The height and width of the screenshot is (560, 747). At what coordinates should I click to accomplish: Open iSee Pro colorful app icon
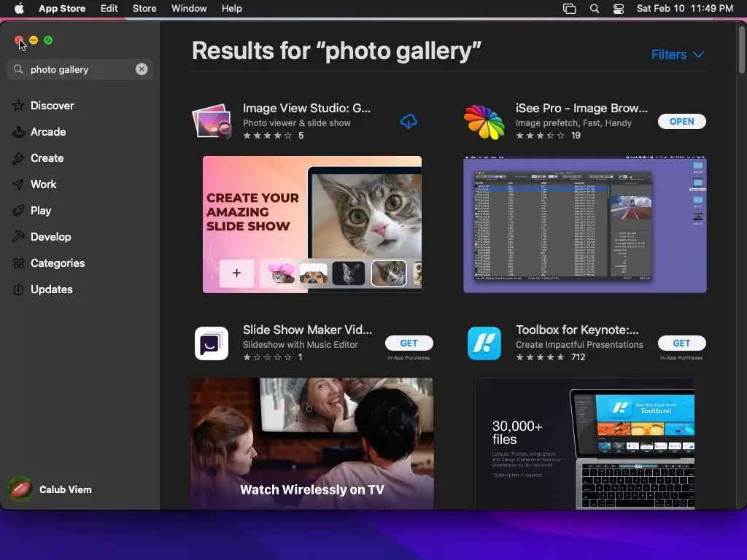(484, 122)
